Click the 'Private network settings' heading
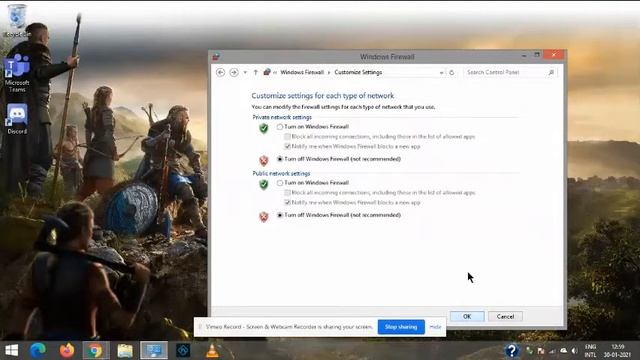640x360 pixels. 282,117
